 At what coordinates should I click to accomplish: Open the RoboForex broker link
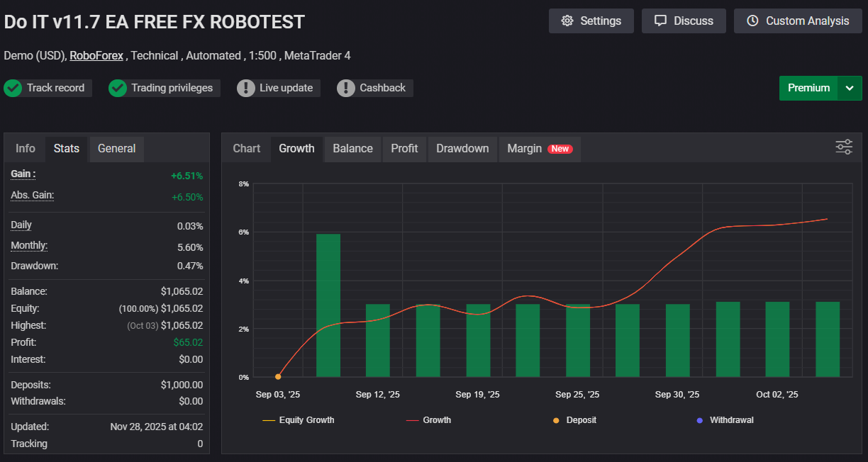tap(96, 55)
